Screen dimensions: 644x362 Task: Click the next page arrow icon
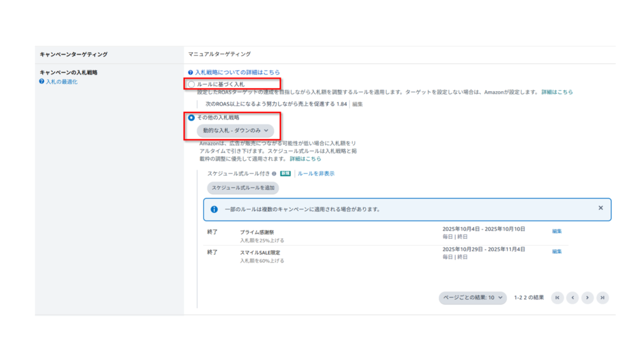[x=587, y=298]
